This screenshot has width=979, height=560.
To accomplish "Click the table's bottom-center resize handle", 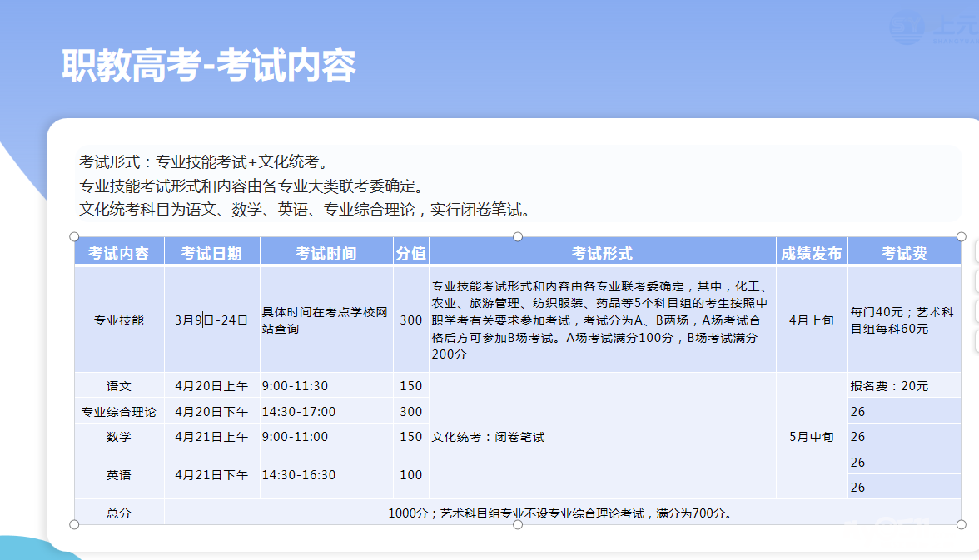I will tap(518, 524).
